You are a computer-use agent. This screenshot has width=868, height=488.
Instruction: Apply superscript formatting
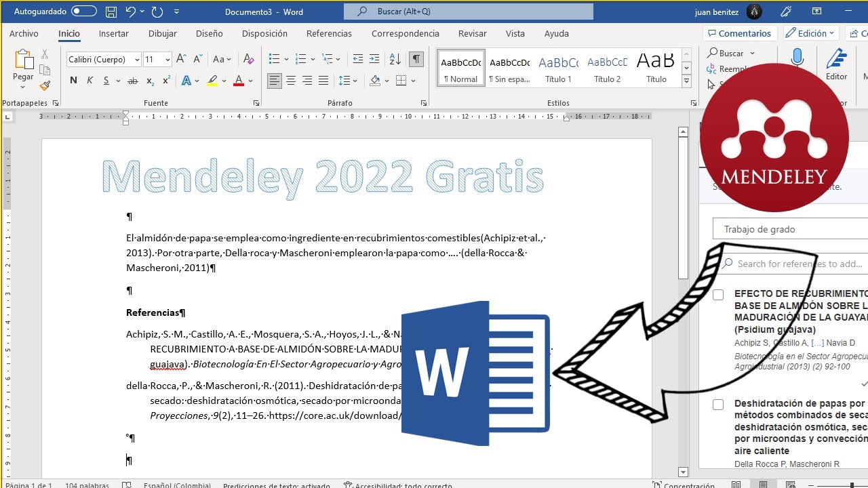coord(166,81)
